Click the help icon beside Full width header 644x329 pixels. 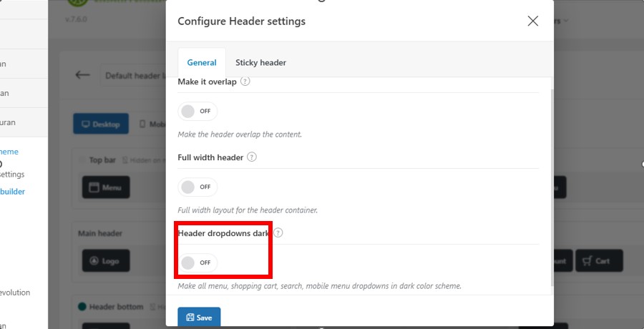252,157
